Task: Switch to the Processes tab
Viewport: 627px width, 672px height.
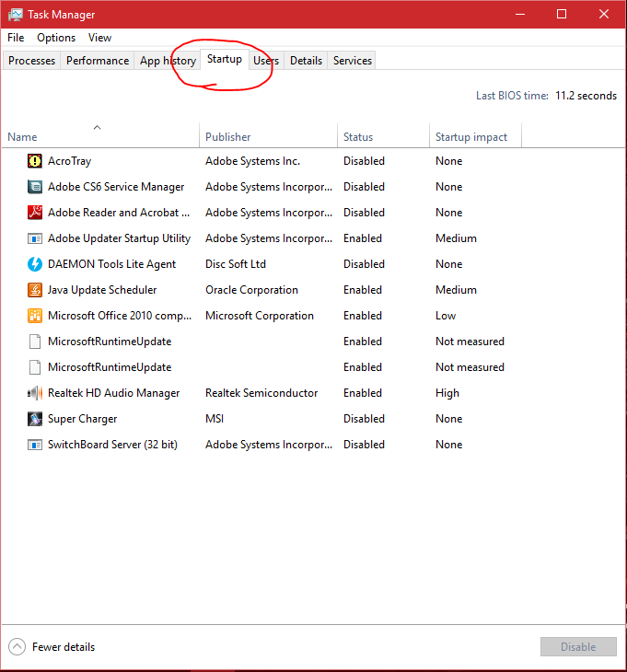Action: pos(31,61)
